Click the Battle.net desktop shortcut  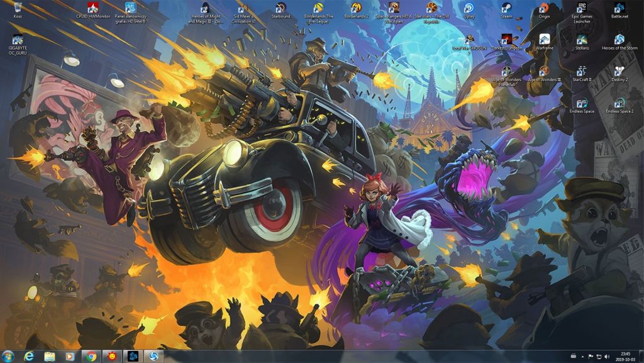point(619,10)
